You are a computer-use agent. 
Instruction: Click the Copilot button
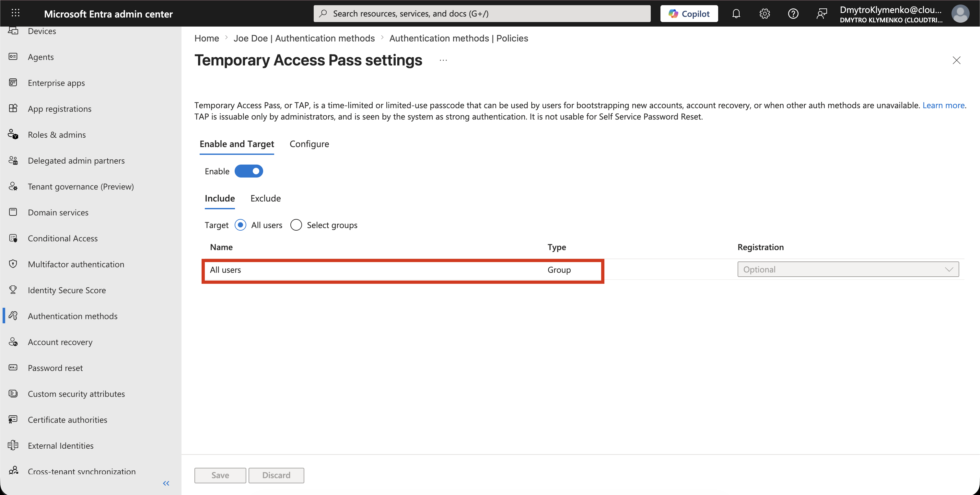(x=689, y=14)
